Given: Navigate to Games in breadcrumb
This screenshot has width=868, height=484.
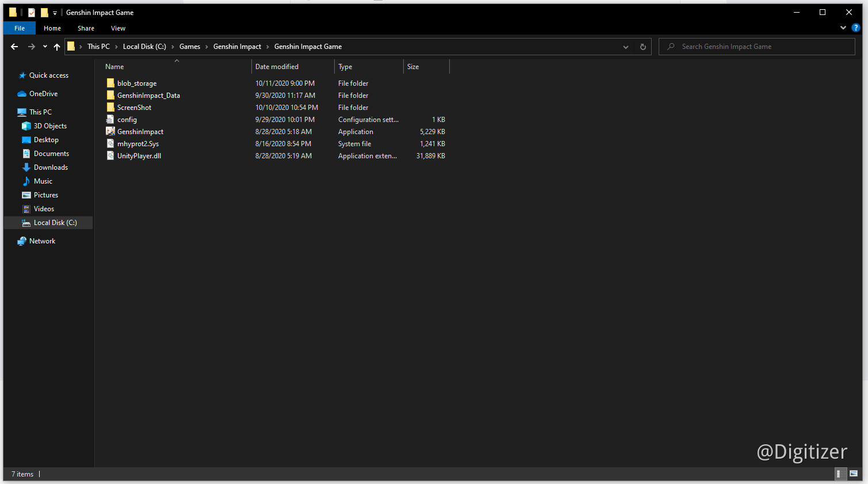Looking at the screenshot, I should point(190,47).
